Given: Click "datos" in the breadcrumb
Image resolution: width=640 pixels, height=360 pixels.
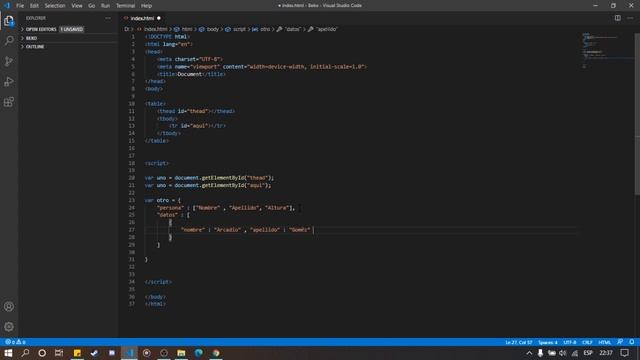Looking at the screenshot, I should click(292, 29).
